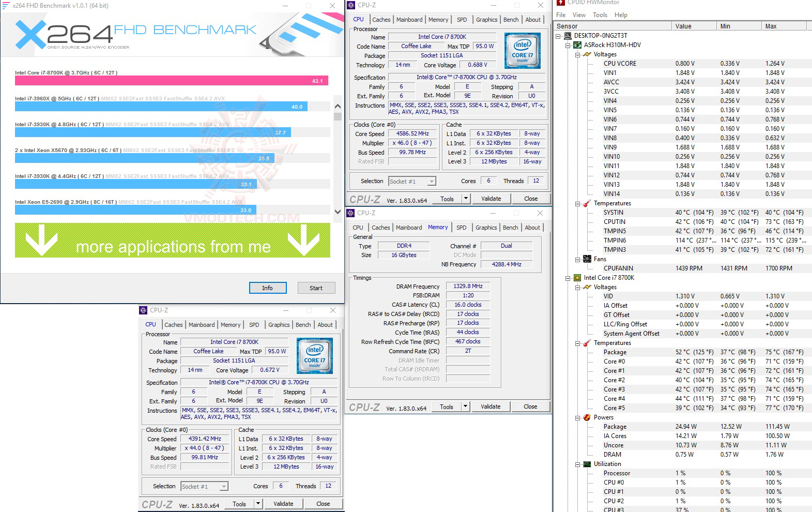The height and width of the screenshot is (512, 812).
Task: Click the Fans node icon in the sensor tree
Action: (587, 259)
